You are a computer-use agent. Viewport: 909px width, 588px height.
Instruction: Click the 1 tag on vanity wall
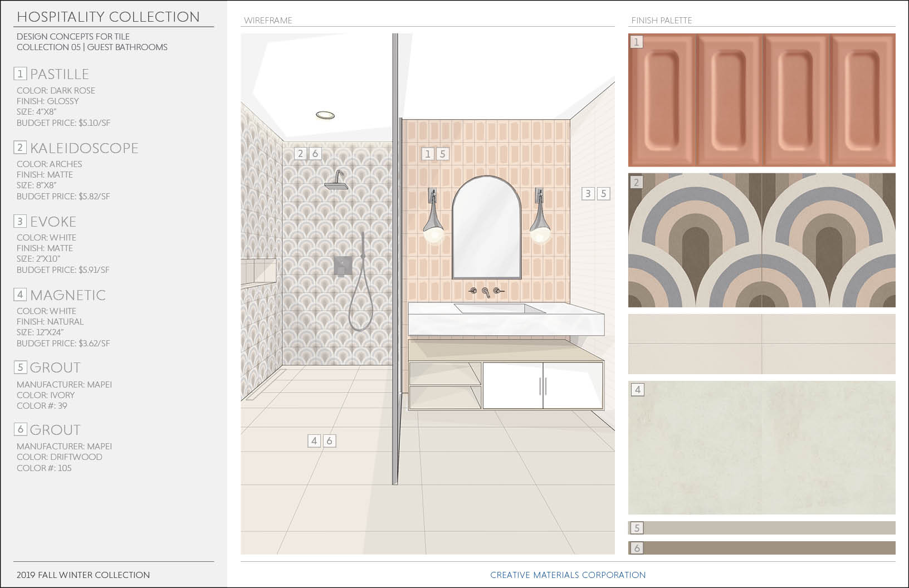click(428, 154)
